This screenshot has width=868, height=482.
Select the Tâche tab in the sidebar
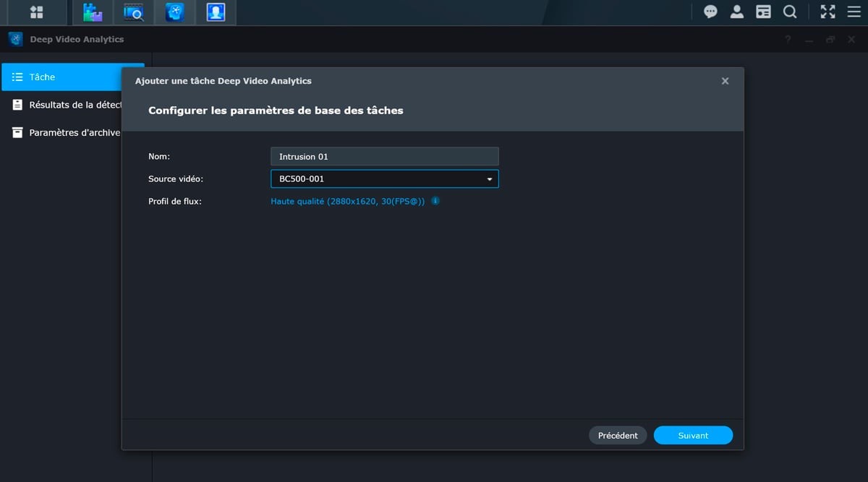point(72,77)
